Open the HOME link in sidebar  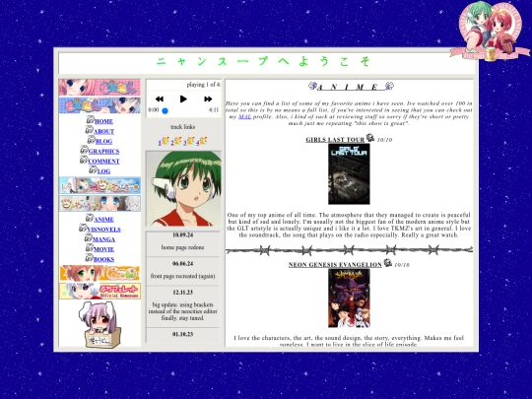tap(103, 121)
